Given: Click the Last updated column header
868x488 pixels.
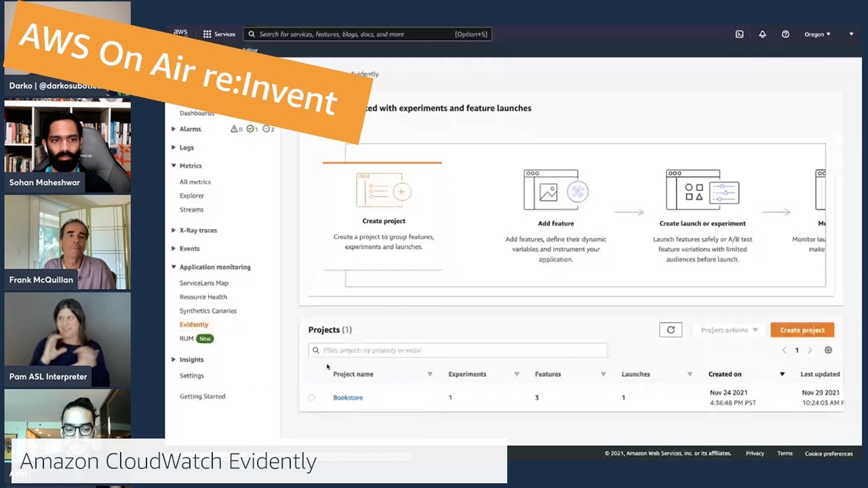Looking at the screenshot, I should pyautogui.click(x=820, y=374).
